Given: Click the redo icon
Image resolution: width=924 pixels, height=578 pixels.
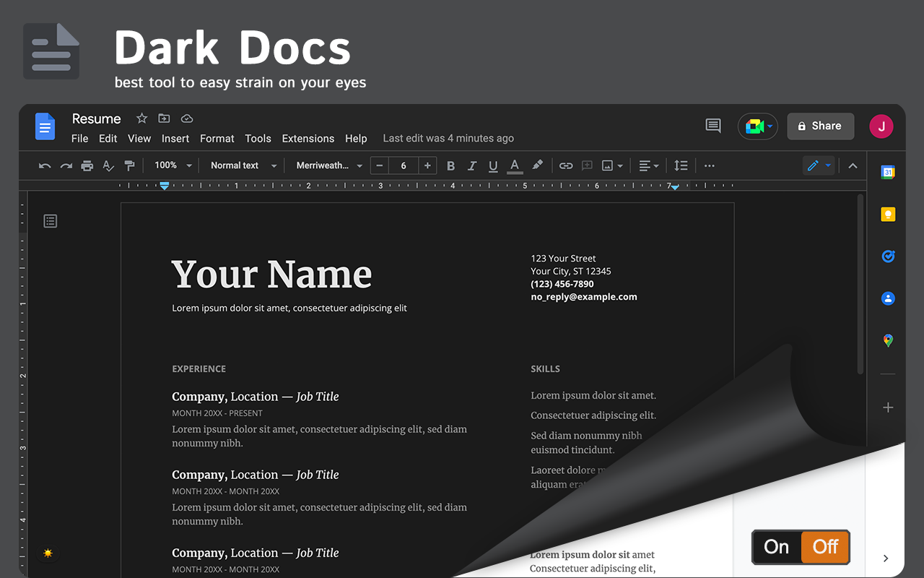Looking at the screenshot, I should coord(66,165).
